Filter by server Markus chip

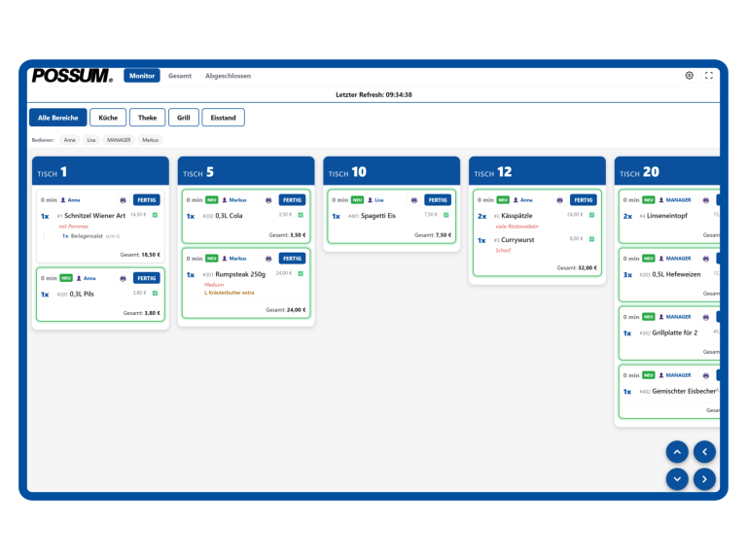coord(150,140)
